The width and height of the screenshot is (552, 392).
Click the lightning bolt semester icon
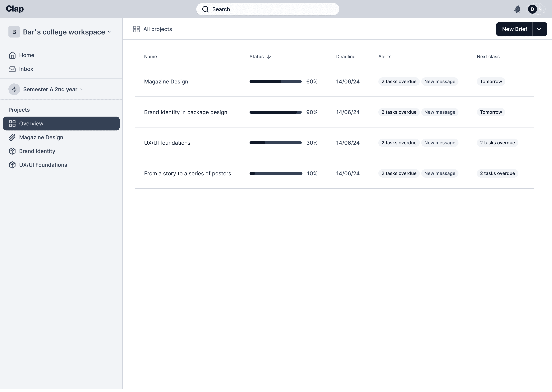click(x=14, y=89)
